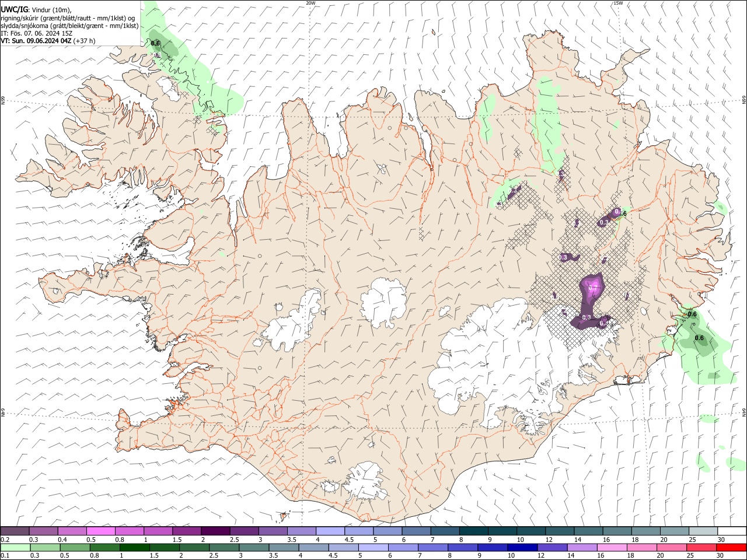Image resolution: width=747 pixels, height=560 pixels.
Task: Click the 0.1 label under the rain scale
Action: tap(5, 555)
